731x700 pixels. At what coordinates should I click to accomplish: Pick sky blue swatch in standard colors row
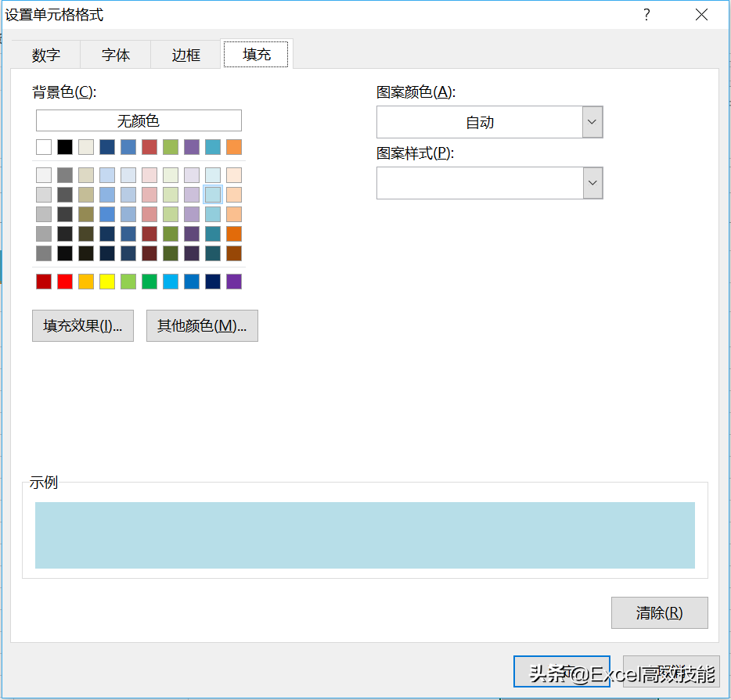pos(171,282)
